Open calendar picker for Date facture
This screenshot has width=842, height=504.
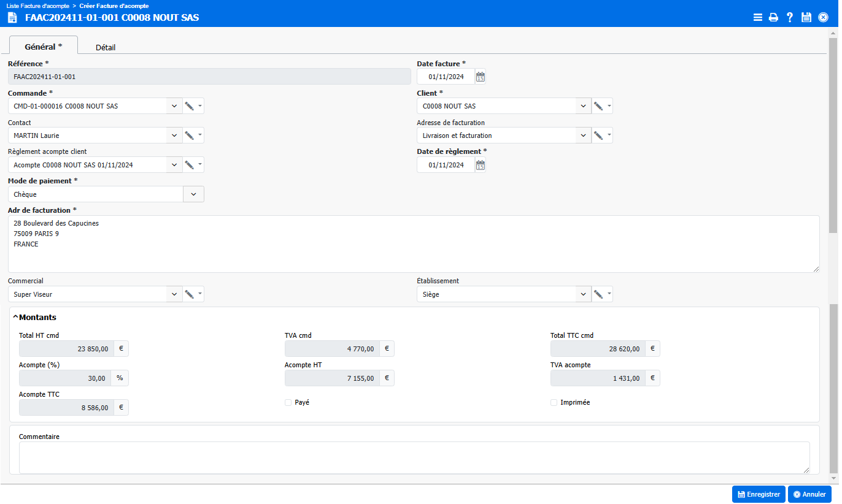pyautogui.click(x=481, y=77)
